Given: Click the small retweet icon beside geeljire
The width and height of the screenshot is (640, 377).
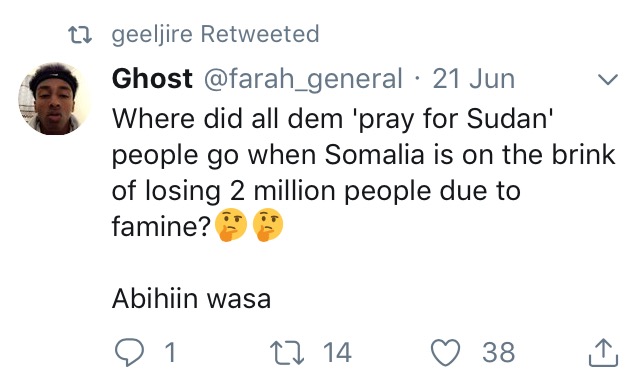Looking at the screenshot, I should [x=80, y=35].
